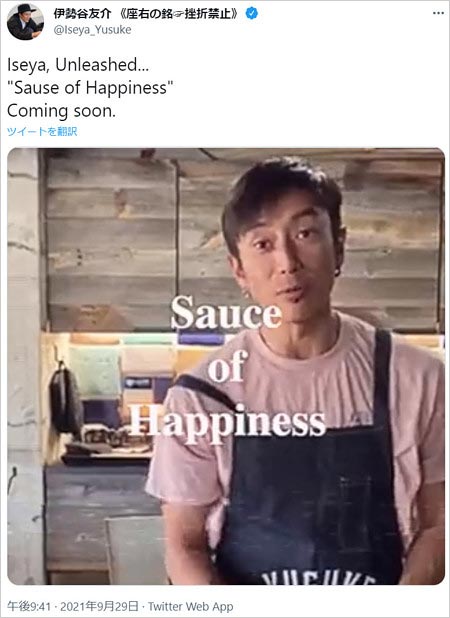Click the 'Happiness' overlay text in the video
Screen dimensions: 450x618
coord(228,424)
